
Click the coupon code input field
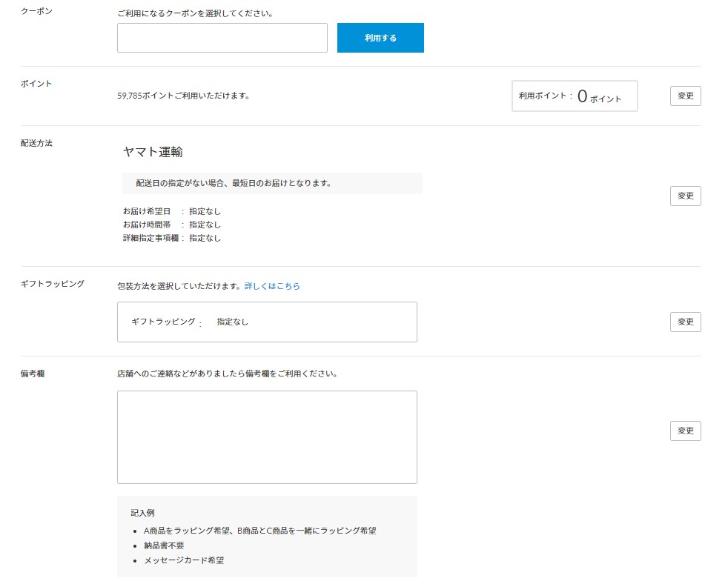click(x=222, y=38)
